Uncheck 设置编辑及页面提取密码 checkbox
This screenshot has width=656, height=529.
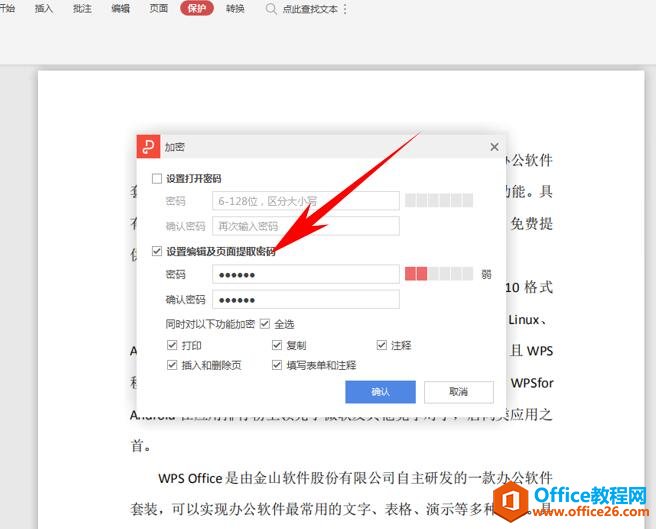click(157, 251)
